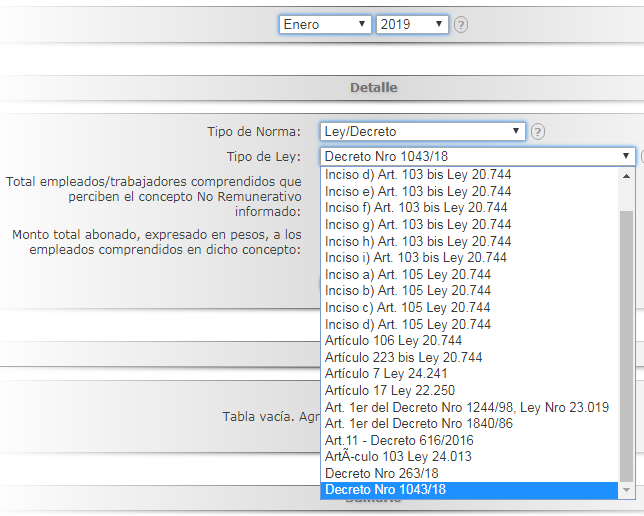Open the Enero month dropdown
The height and width of the screenshot is (516, 644).
tap(325, 24)
